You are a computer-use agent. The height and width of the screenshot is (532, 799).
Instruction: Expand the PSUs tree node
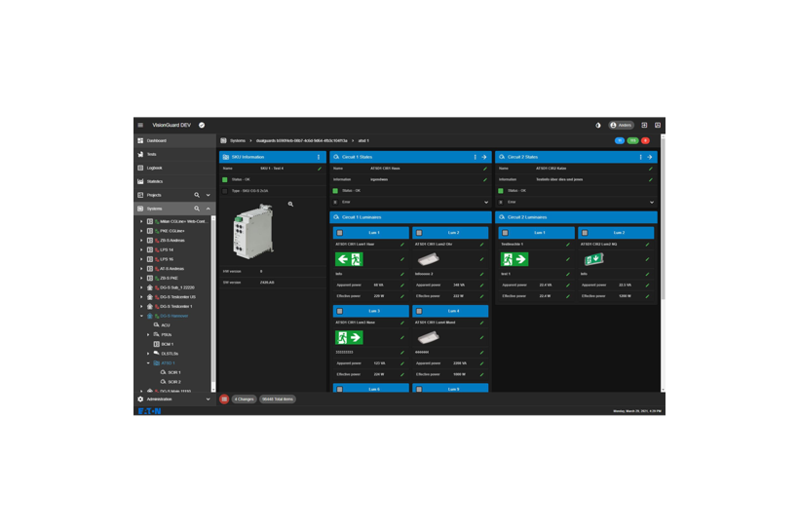[x=148, y=335]
